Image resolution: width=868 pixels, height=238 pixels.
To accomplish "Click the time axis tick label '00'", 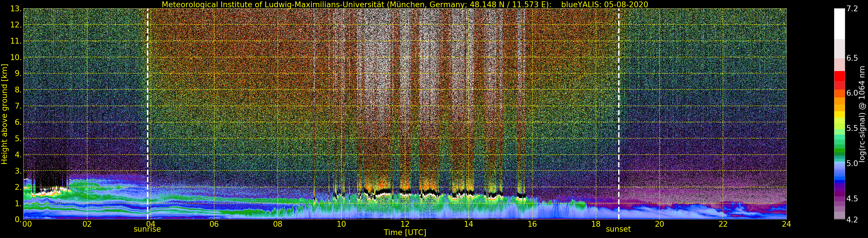I will [x=27, y=224].
